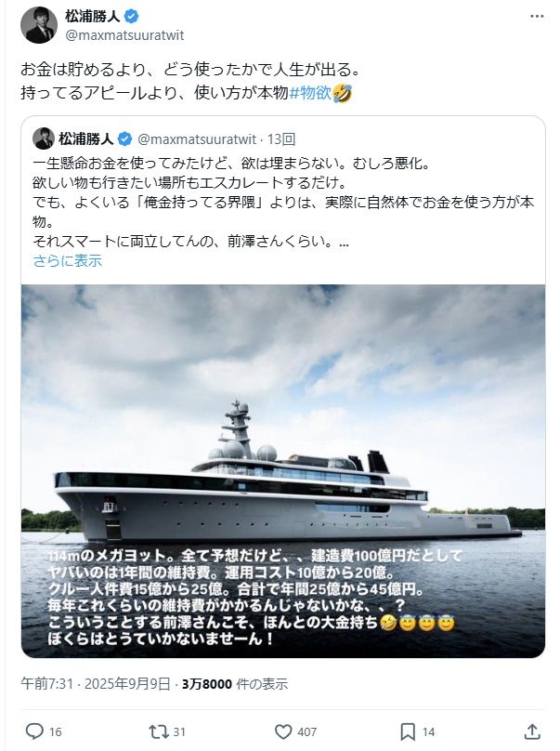
Task: Bookmark this post
Action: [406, 731]
